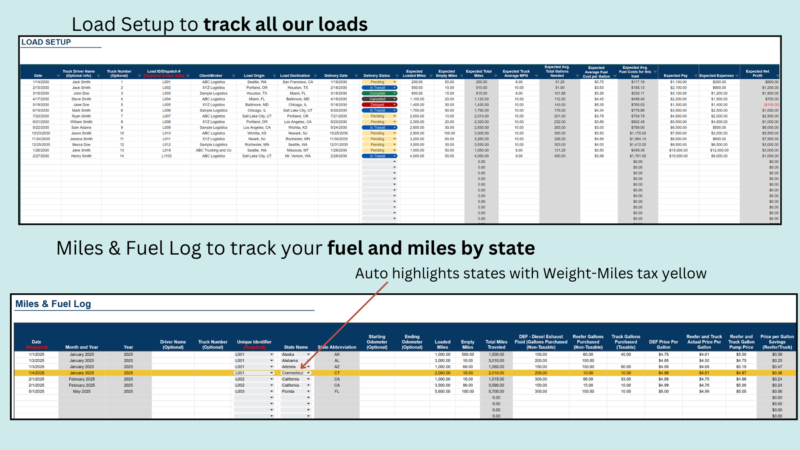Screen dimensions: 800x450
Task: Open the Expected Average Fuel Cost per Gallon filter
Action: coord(615,76)
